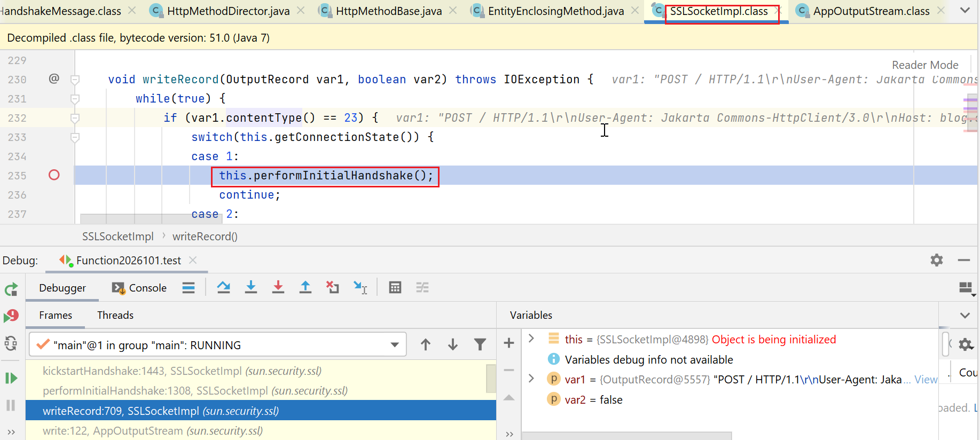
Task: Click the Step Over debugger icon
Action: click(223, 288)
